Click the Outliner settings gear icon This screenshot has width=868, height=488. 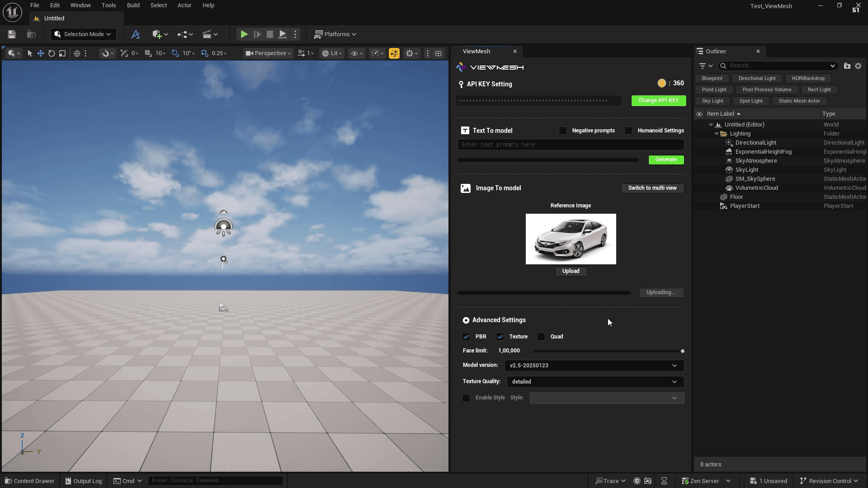(858, 66)
